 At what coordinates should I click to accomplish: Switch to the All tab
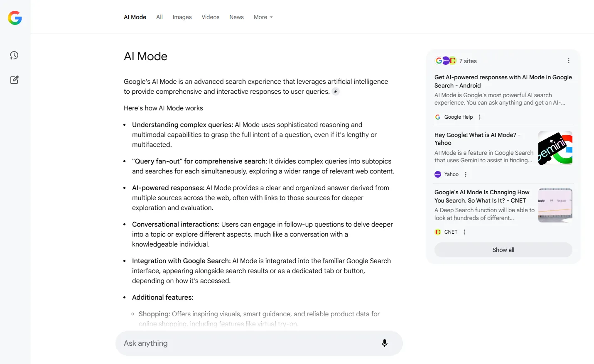160,17
